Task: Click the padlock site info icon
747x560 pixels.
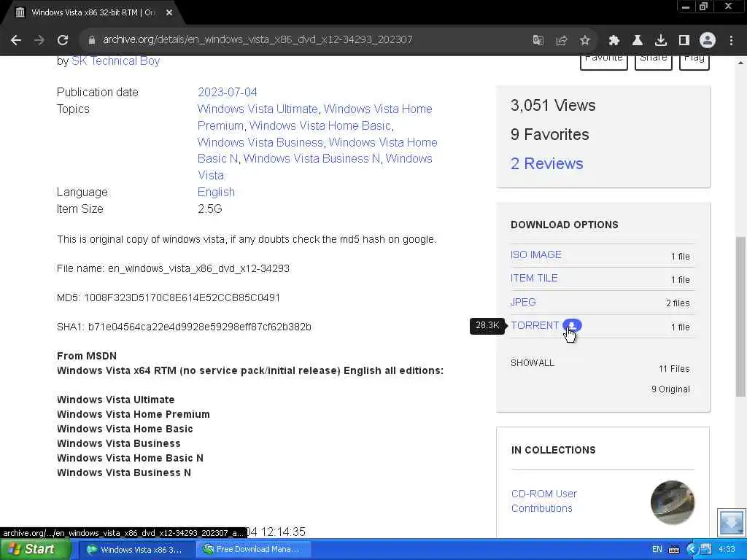Action: coord(92,40)
